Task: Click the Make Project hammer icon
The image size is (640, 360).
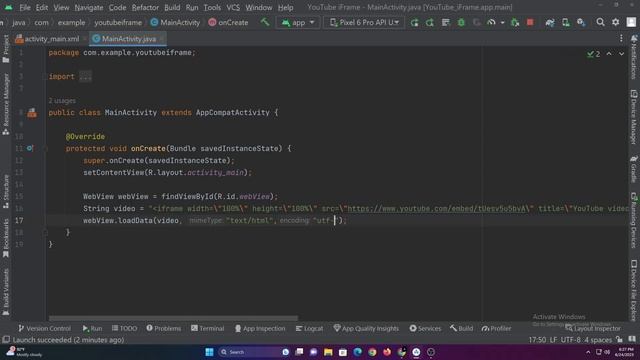Action: point(265,22)
